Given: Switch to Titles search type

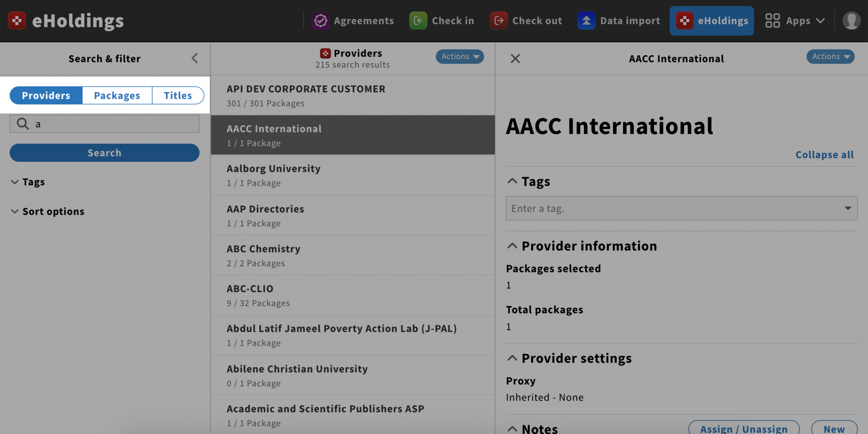Looking at the screenshot, I should point(178,95).
